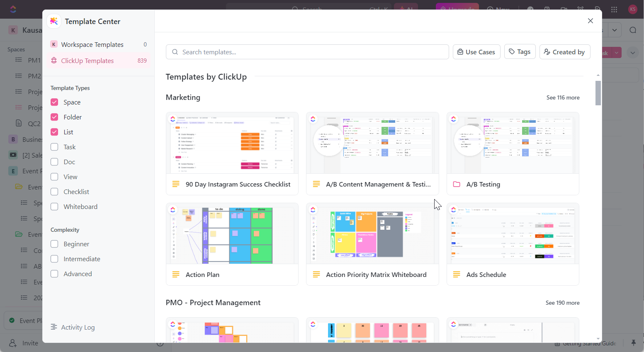Click ClickUp badge on Ads Schedule thumbnail
This screenshot has width=644, height=352.
454,210
